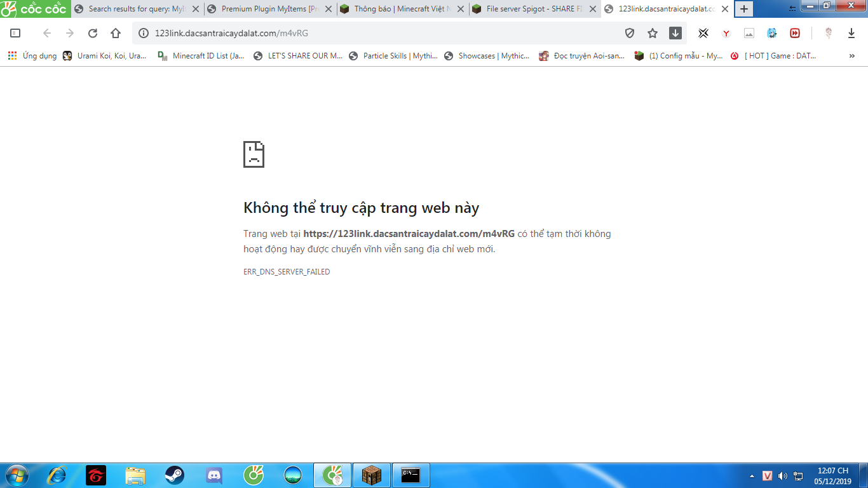Close the Thông báo Minecraft tab
This screenshot has height=488, width=868.
click(x=461, y=9)
